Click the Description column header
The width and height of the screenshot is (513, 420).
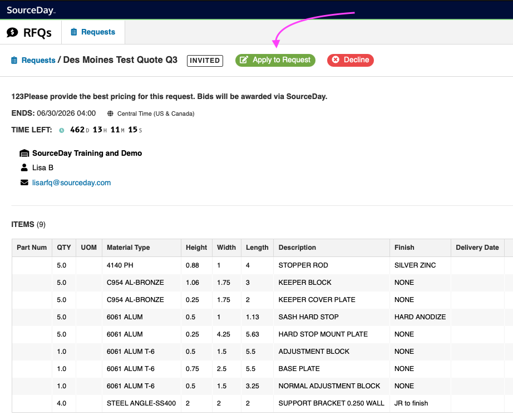(332, 248)
